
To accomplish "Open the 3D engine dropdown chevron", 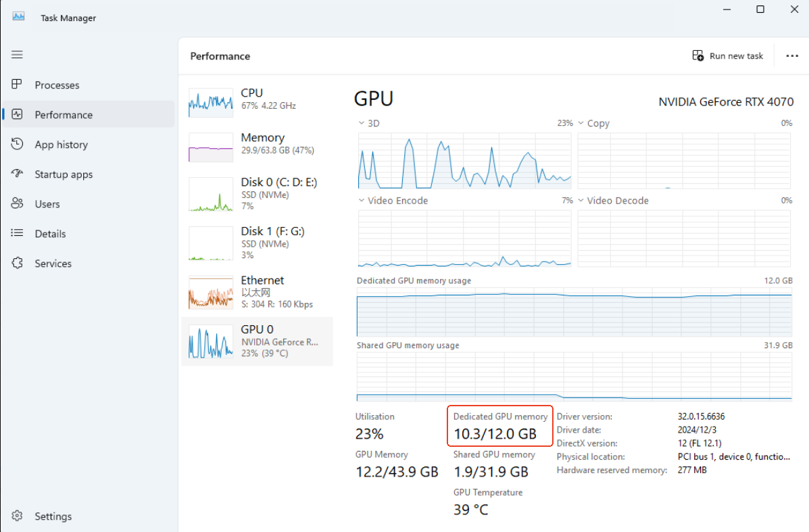I will click(x=361, y=123).
